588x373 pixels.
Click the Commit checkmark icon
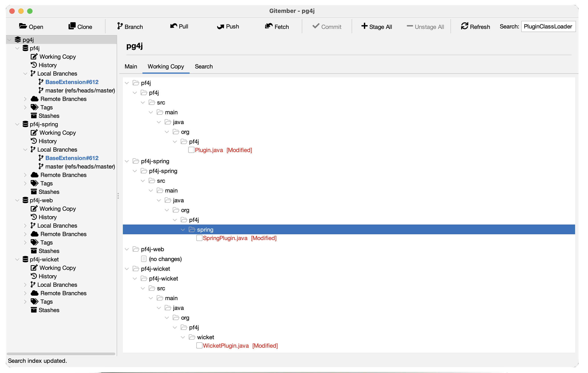coord(316,26)
